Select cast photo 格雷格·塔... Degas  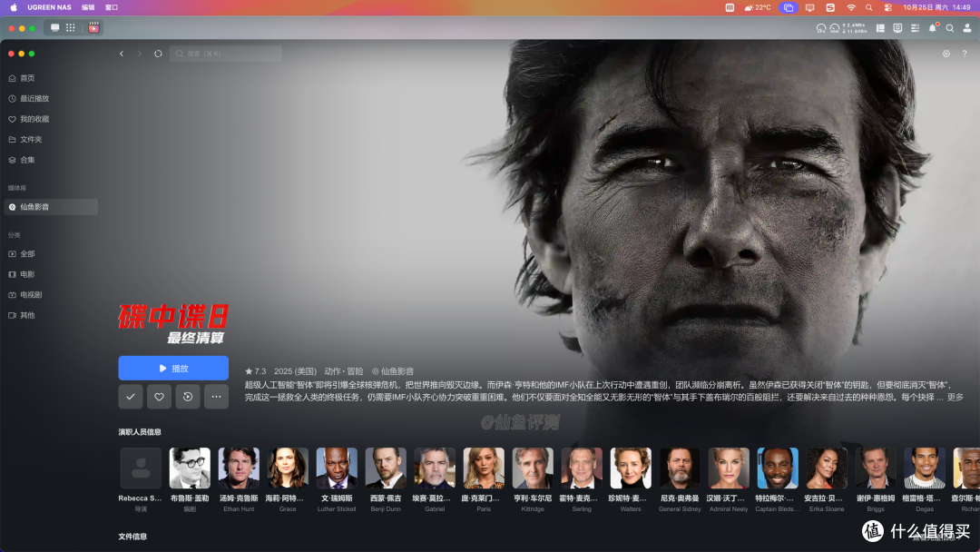925,468
